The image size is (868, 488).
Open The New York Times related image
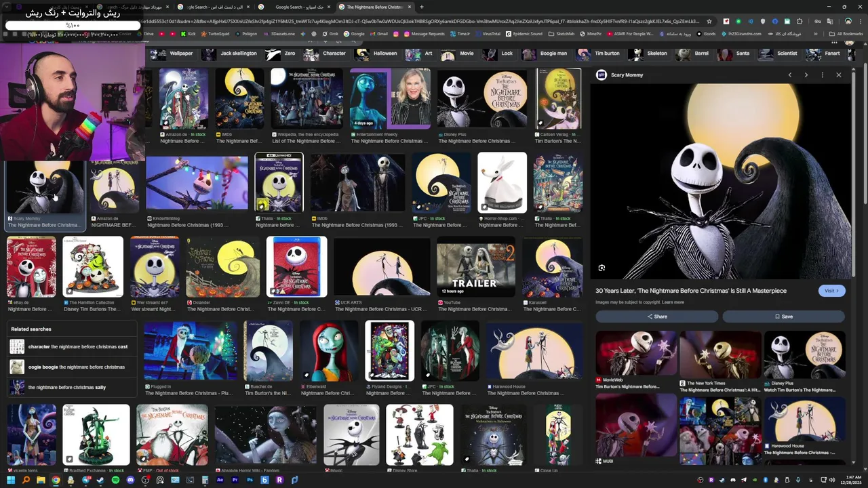(x=720, y=354)
